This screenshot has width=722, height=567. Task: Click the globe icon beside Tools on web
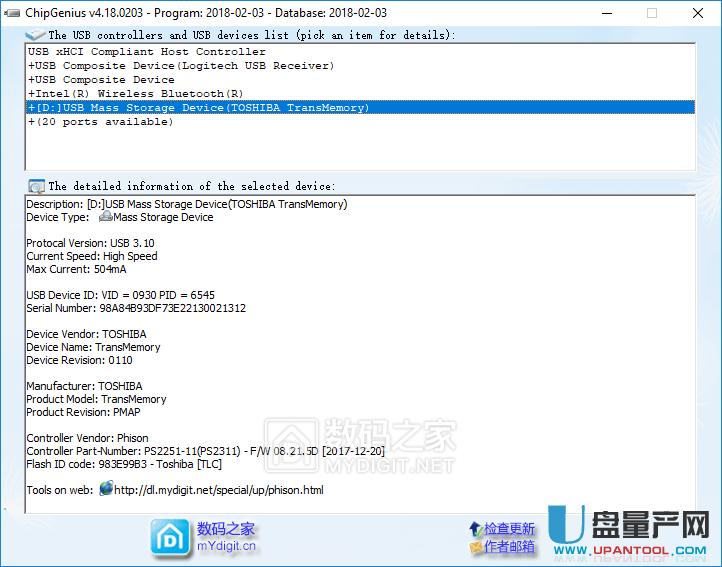(x=105, y=490)
